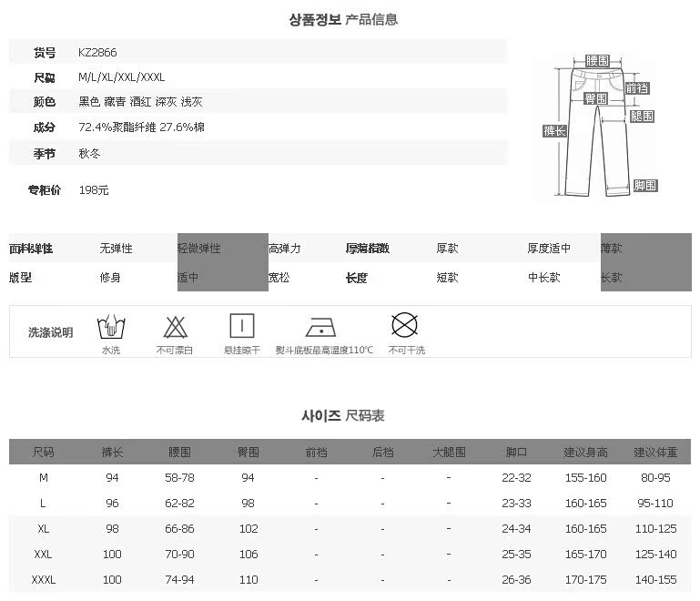
Task: Click the water wash (水洗) icon
Action: (x=110, y=326)
